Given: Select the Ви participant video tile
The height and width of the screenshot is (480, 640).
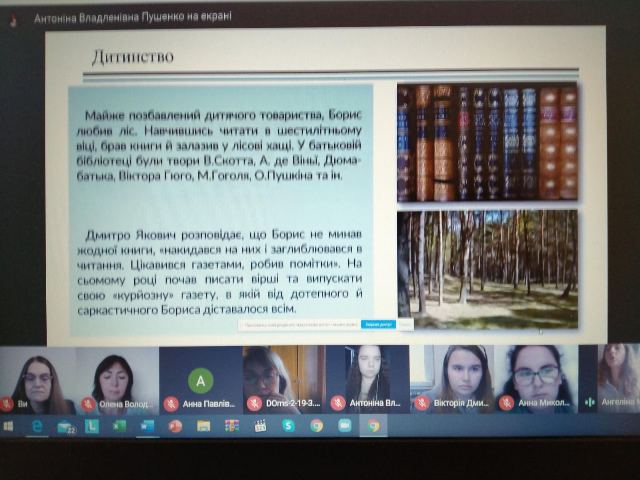Looking at the screenshot, I should point(38,380).
